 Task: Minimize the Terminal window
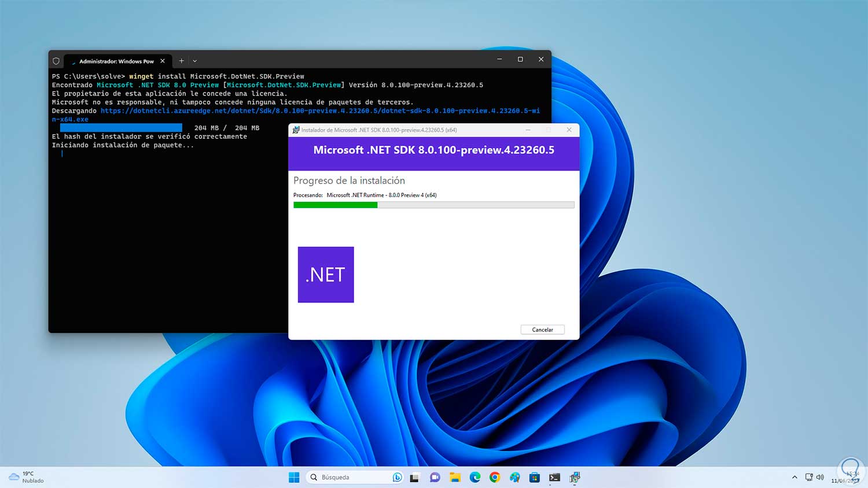coord(499,59)
